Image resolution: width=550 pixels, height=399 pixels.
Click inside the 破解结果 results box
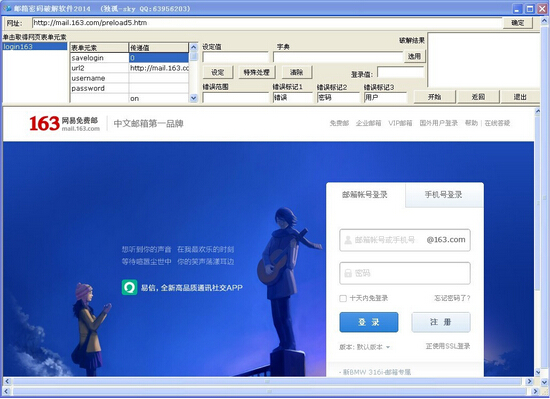483,60
